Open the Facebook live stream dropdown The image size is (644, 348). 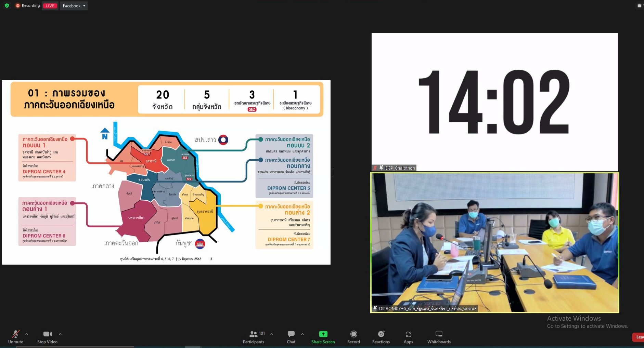coord(74,6)
